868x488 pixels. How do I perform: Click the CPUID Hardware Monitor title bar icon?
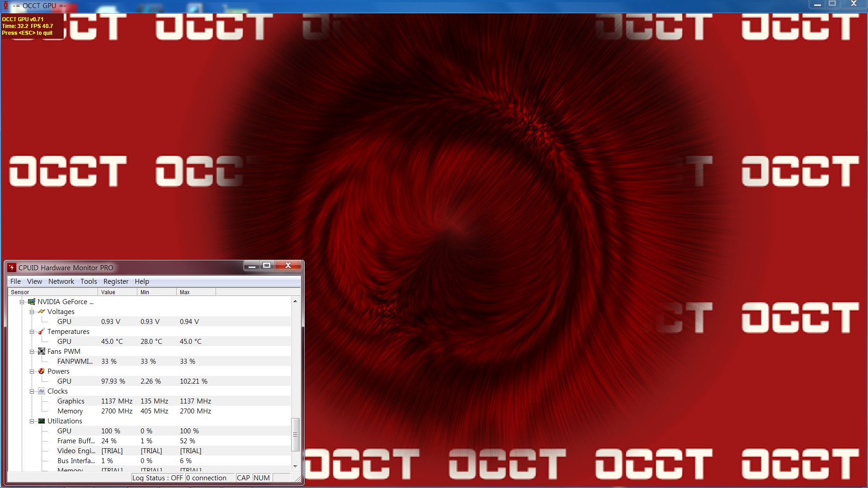click(12, 267)
